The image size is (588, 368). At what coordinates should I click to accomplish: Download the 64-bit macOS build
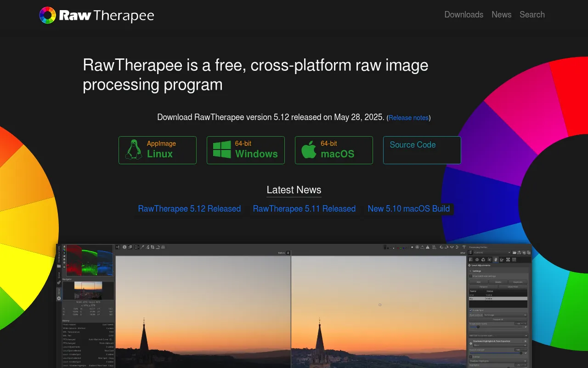click(334, 150)
